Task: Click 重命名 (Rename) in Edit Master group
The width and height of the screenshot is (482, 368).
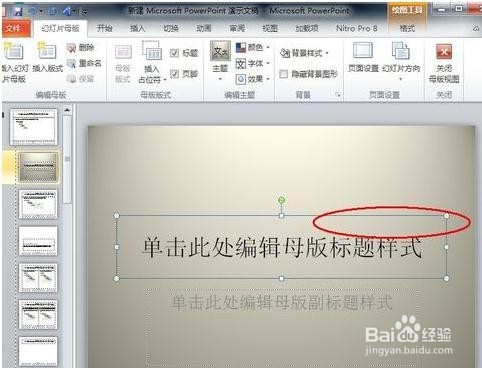Action: [85, 63]
